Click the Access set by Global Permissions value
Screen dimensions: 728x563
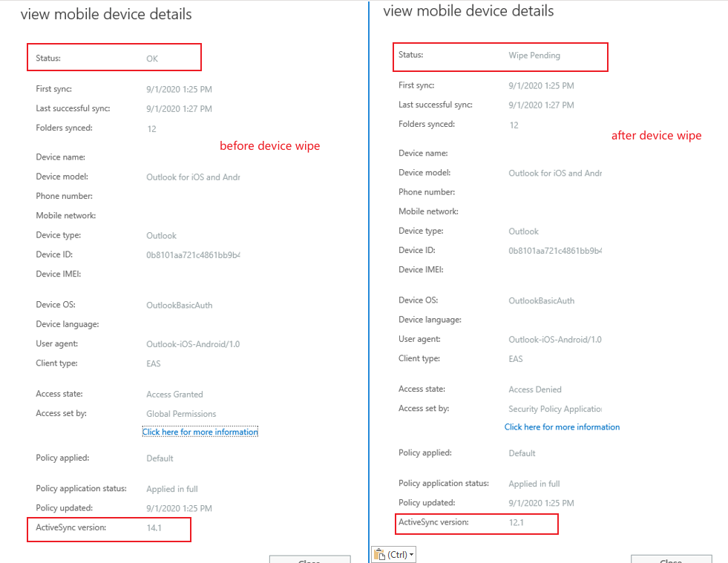[x=183, y=413]
